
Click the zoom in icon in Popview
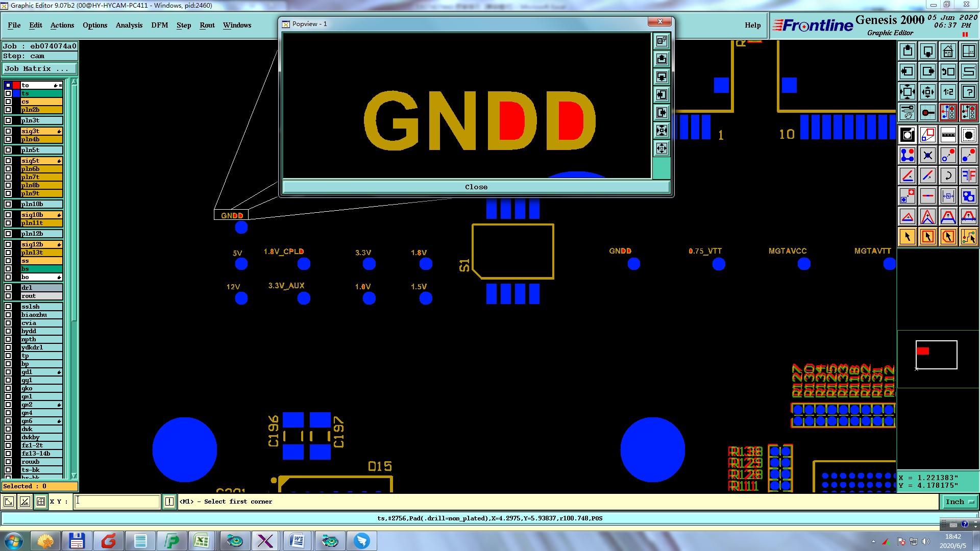pos(661,131)
